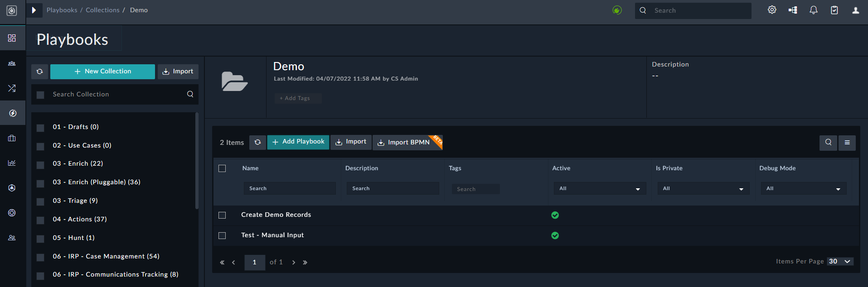
Task: Focus the Tags column search field
Action: 475,189
